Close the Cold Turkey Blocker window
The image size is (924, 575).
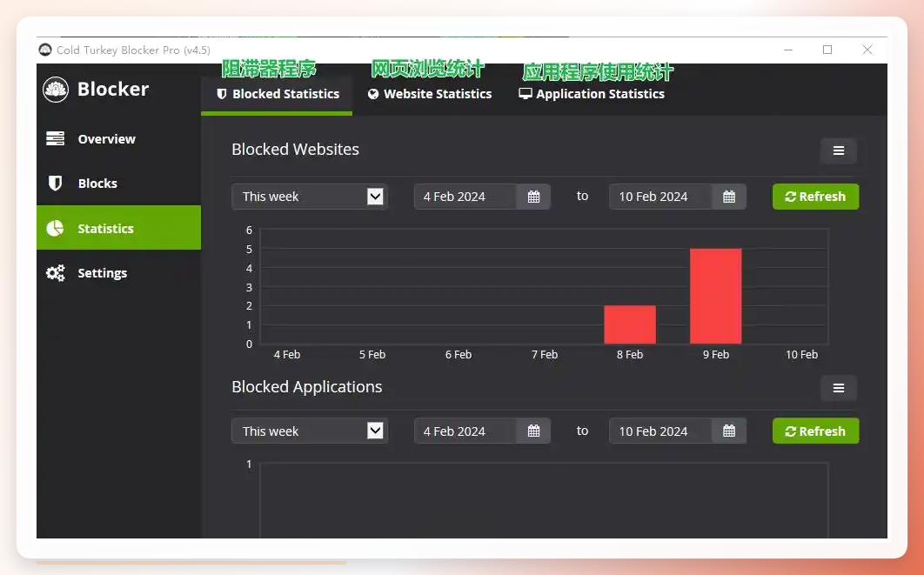pos(867,50)
